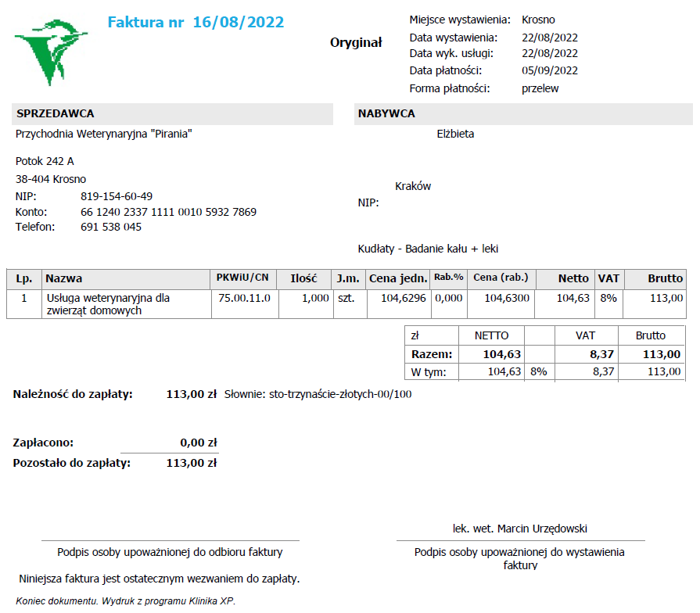Click the 'Pozostało do zapłaty' amount
The height and width of the screenshot is (613, 700).
point(192,463)
